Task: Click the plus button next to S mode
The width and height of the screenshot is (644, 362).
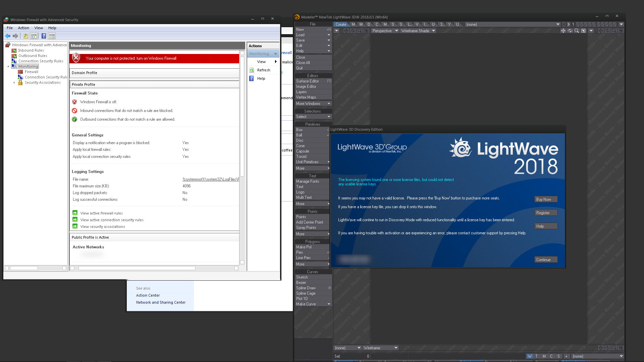Action: tap(566, 356)
